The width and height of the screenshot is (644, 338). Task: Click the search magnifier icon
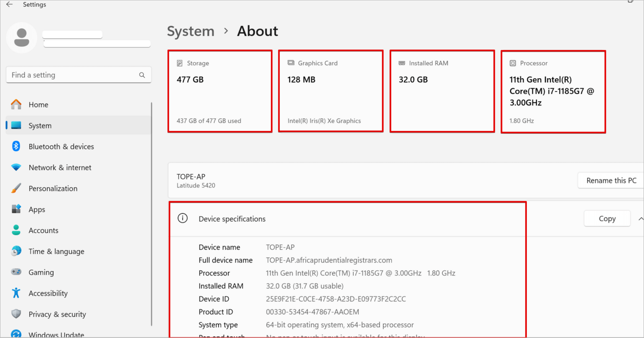click(x=142, y=75)
